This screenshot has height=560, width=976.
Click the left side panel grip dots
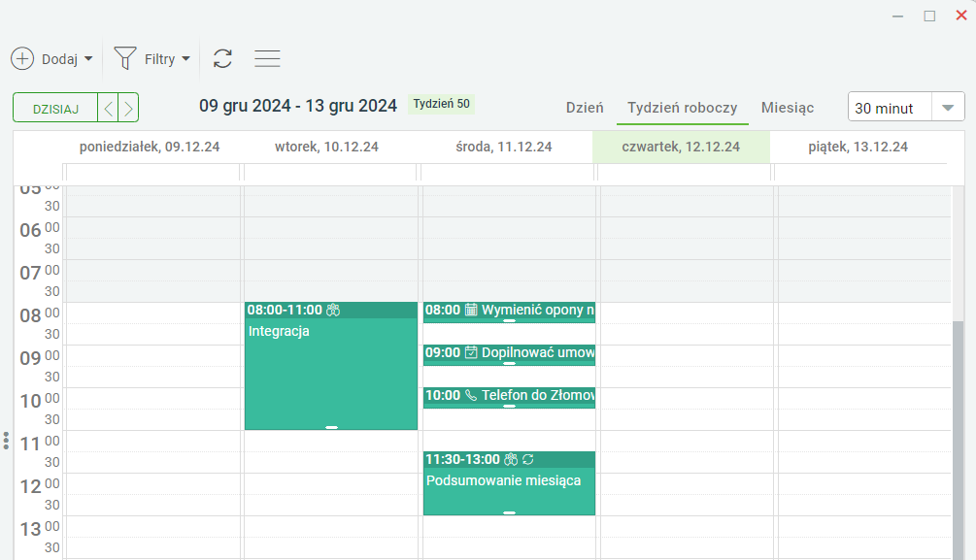click(x=6, y=441)
